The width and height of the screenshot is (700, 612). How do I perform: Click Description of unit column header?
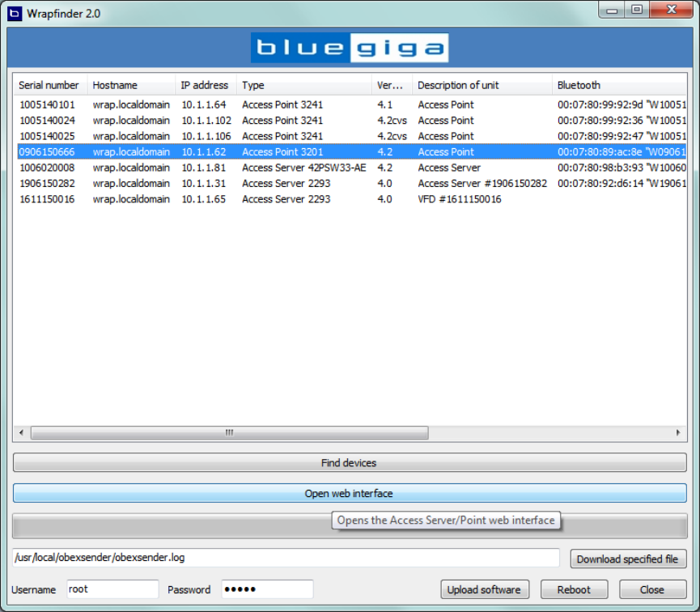482,85
